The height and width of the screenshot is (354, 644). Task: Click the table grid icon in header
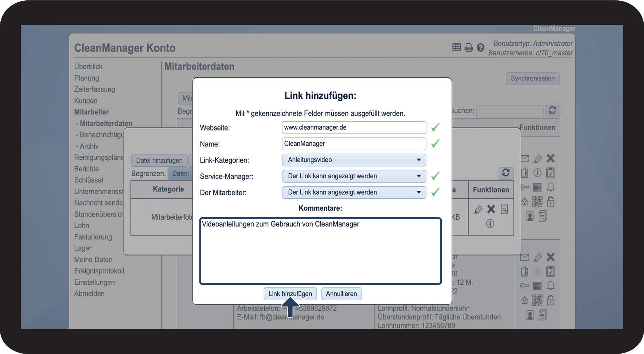(456, 47)
